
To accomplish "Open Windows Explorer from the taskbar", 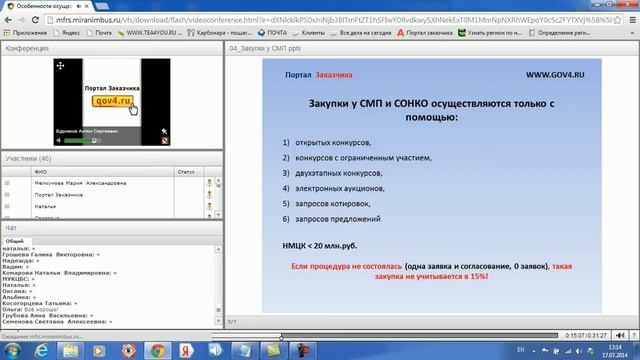I will (x=71, y=351).
